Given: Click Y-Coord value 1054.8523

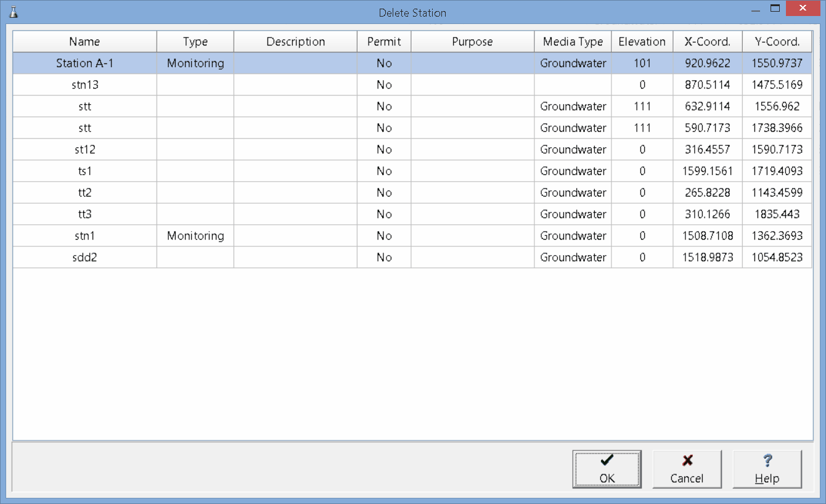Looking at the screenshot, I should tap(777, 258).
